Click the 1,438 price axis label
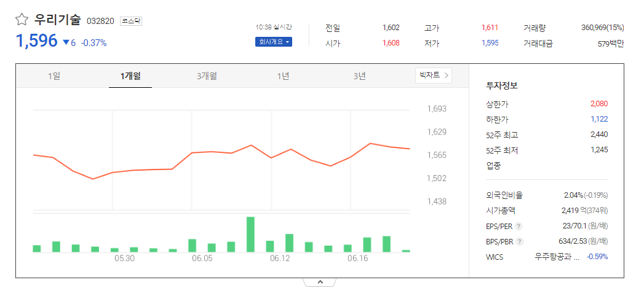Screen dimensions: 644x296 click(x=437, y=201)
